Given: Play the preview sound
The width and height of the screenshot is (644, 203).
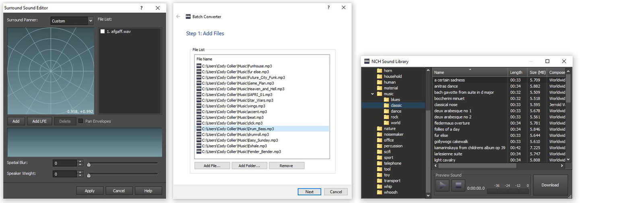Looking at the screenshot, I should (x=442, y=186).
